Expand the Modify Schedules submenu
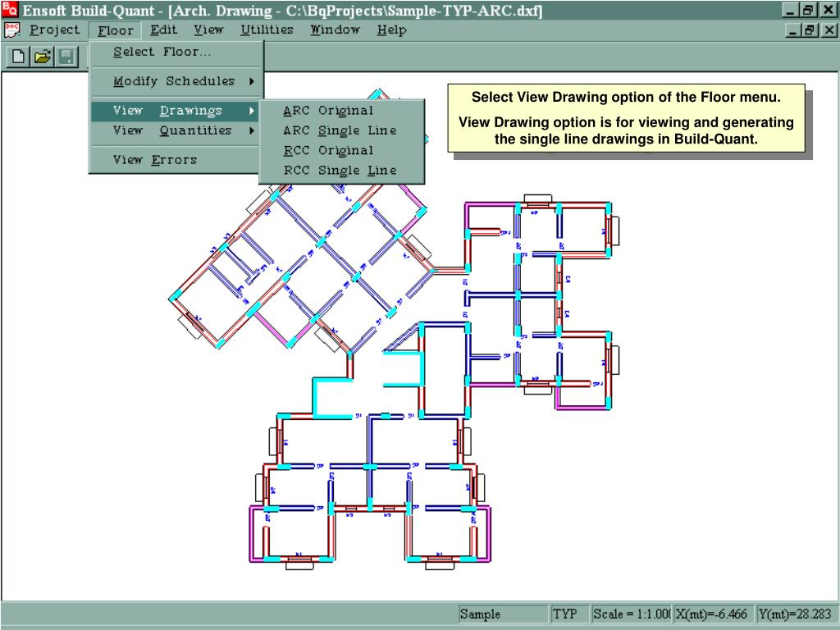840x630 pixels. tap(176, 81)
